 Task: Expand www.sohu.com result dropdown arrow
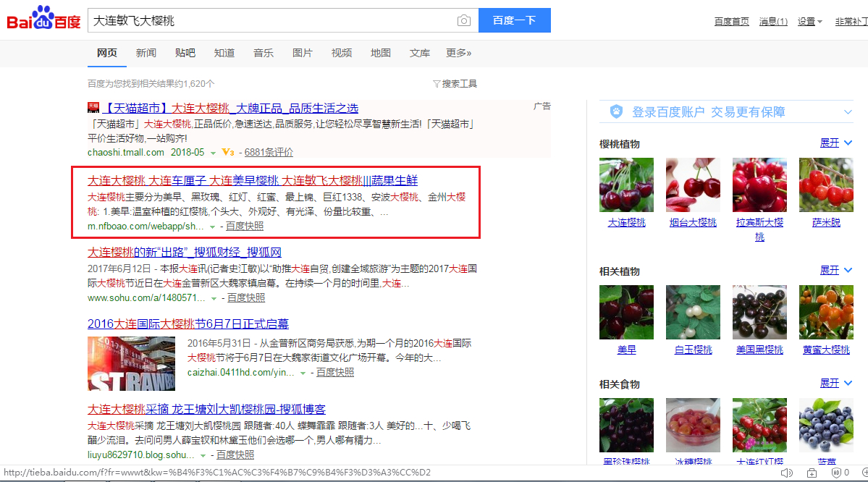pos(214,299)
